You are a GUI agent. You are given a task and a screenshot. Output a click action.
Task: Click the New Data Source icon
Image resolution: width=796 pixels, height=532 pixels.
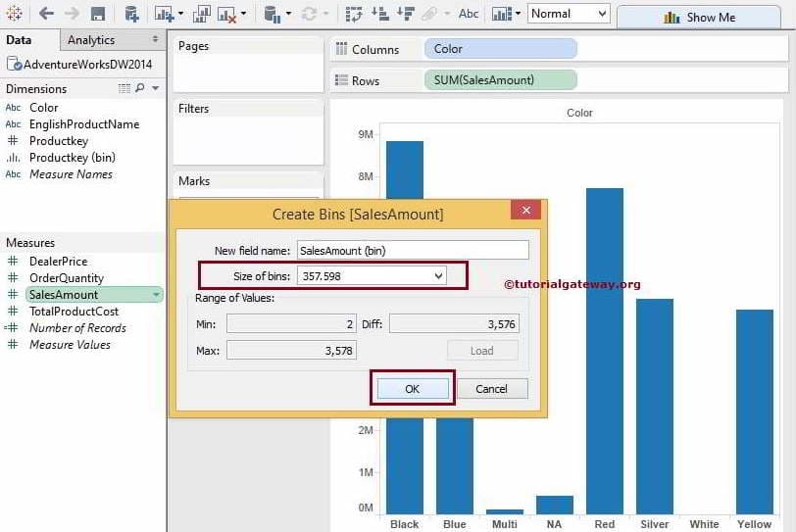(131, 14)
